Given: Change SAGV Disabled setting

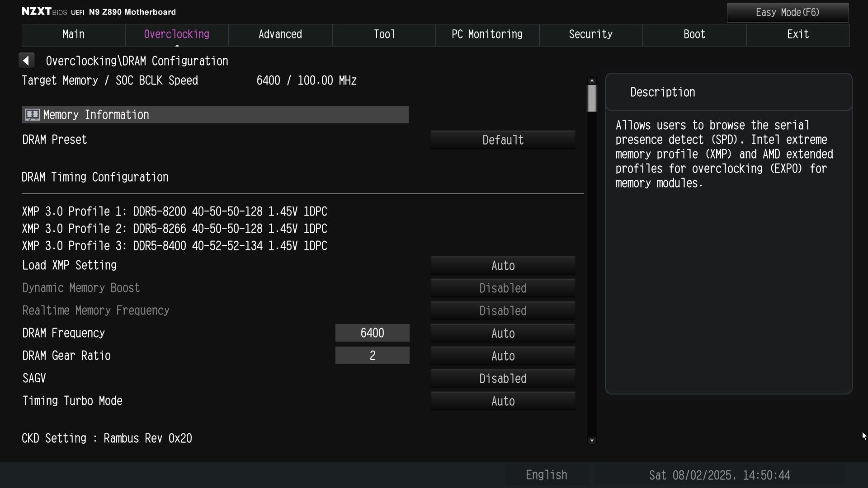Looking at the screenshot, I should tap(503, 379).
